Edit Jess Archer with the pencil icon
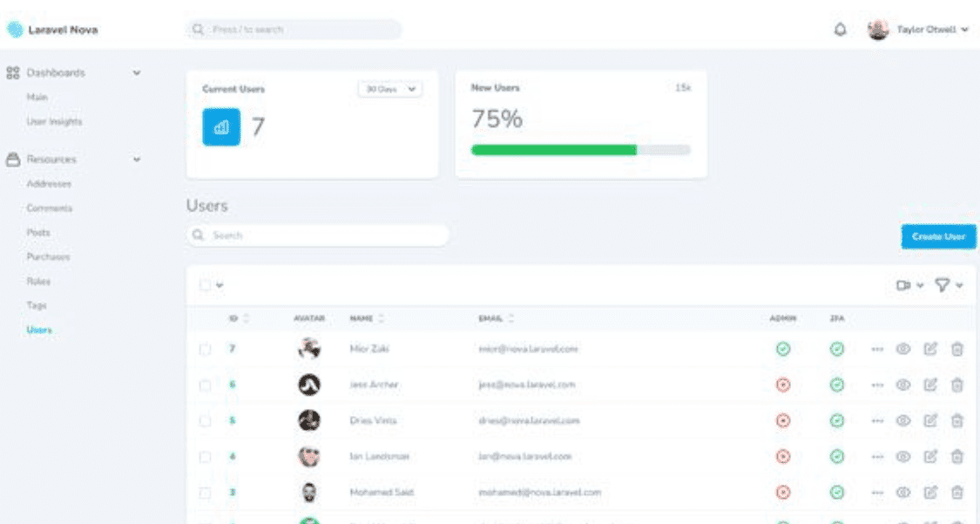This screenshot has height=524, width=980. [929, 384]
